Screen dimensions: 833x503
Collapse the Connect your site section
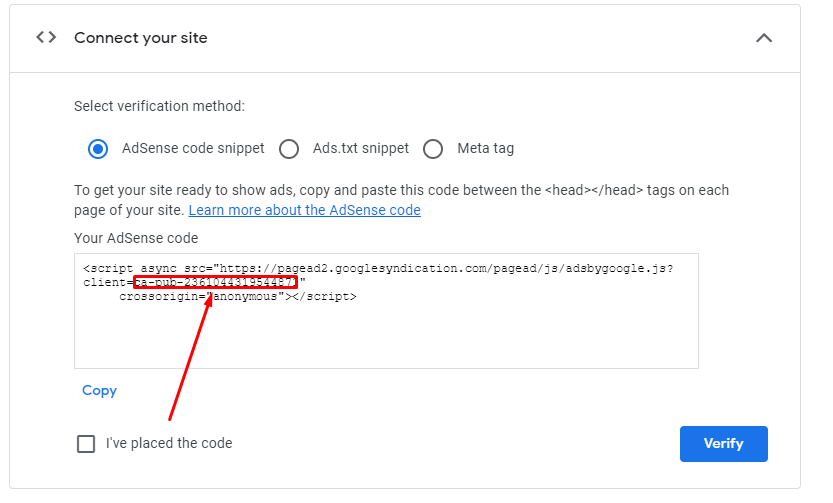coord(764,38)
